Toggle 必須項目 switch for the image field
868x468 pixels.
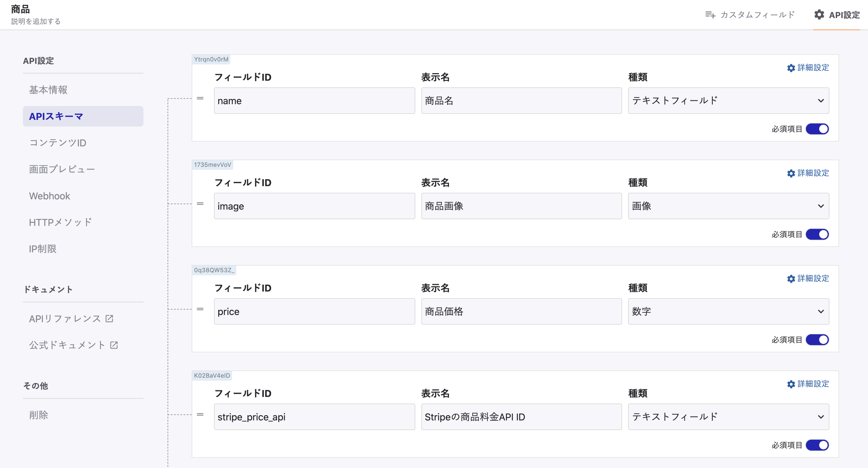(x=817, y=234)
